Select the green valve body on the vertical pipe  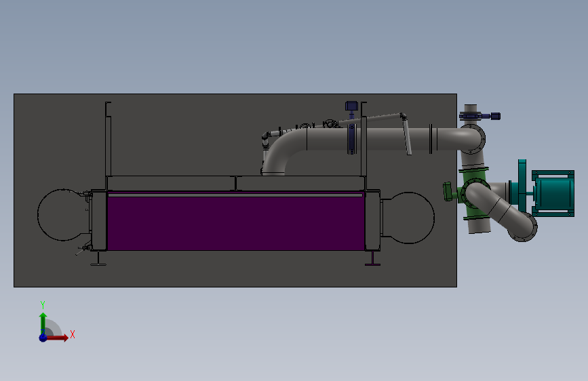tap(473, 195)
